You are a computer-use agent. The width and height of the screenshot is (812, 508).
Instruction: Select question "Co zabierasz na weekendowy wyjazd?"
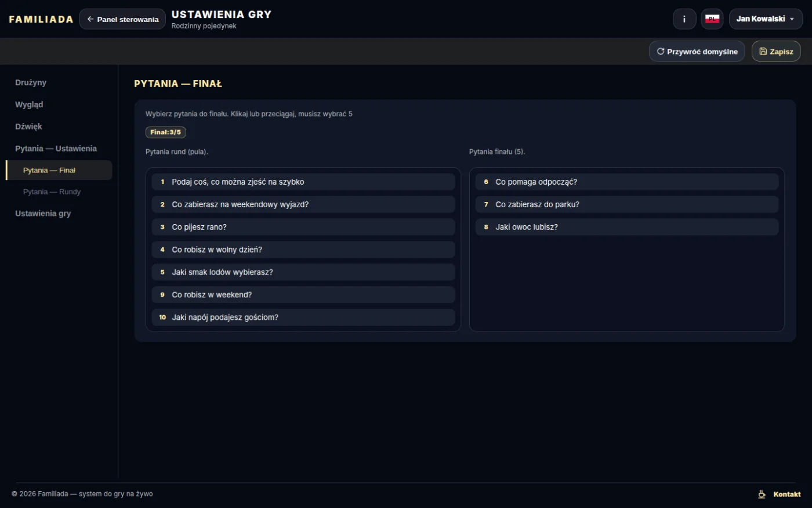(303, 204)
